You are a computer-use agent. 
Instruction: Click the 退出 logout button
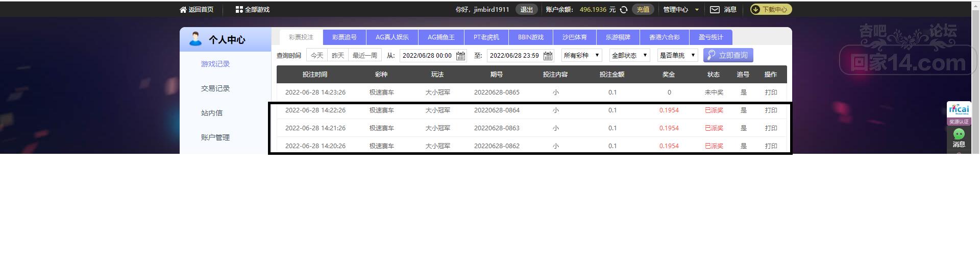coord(526,10)
